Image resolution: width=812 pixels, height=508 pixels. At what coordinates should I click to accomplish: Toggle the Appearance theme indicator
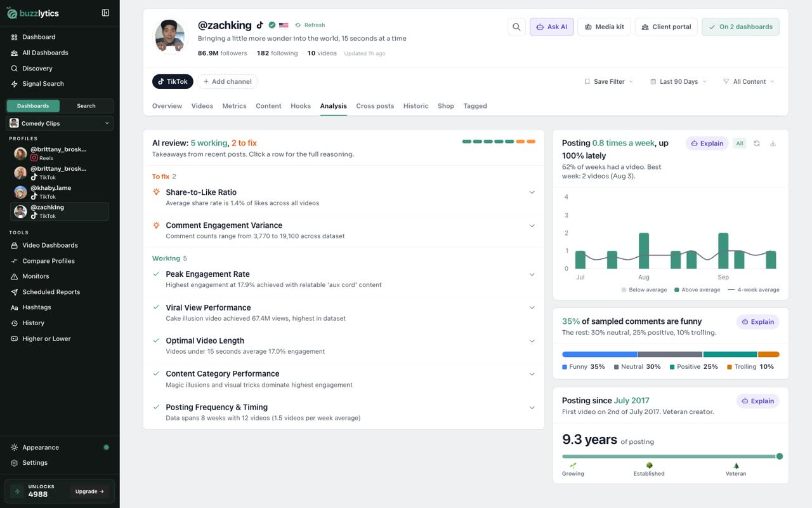pyautogui.click(x=106, y=448)
